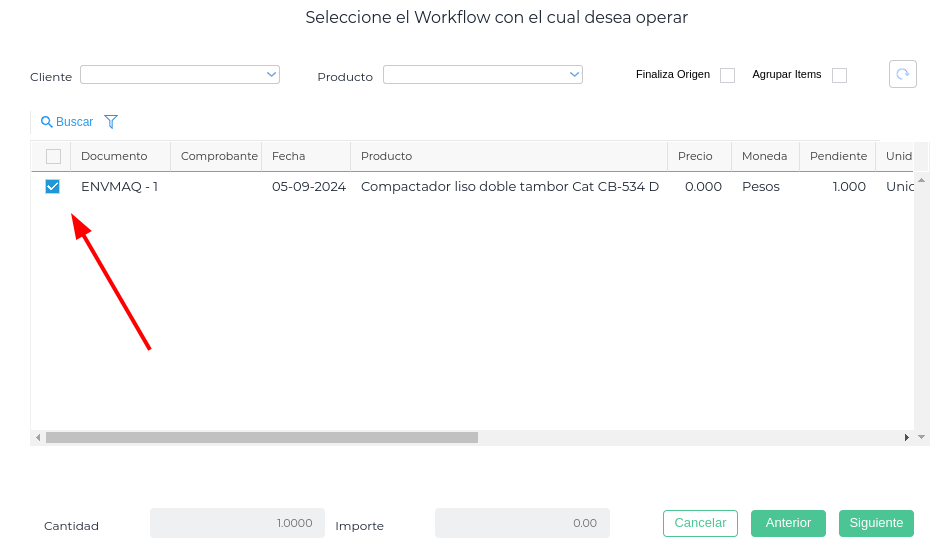This screenshot has height=551, width=940.
Task: Expand the Cliente dropdown
Action: (271, 74)
